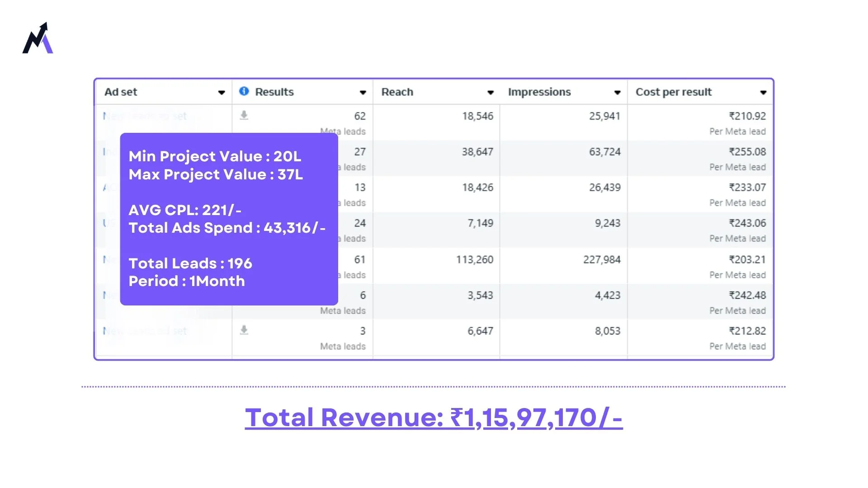
Task: Click Meta leads label under 3 results
Action: point(343,347)
